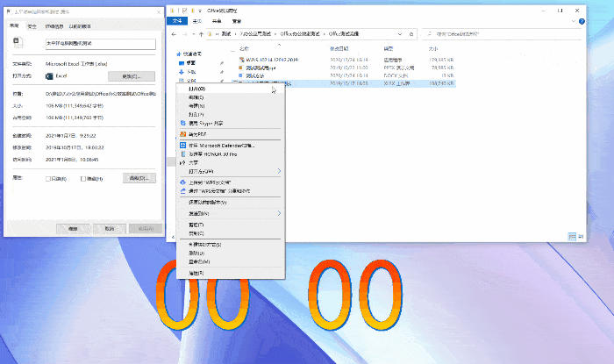
Task: Click the file type icon beside the filename field
Action: [17, 40]
